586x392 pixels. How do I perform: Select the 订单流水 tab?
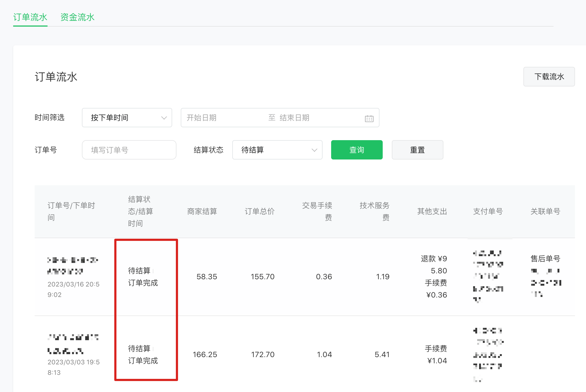(x=30, y=17)
